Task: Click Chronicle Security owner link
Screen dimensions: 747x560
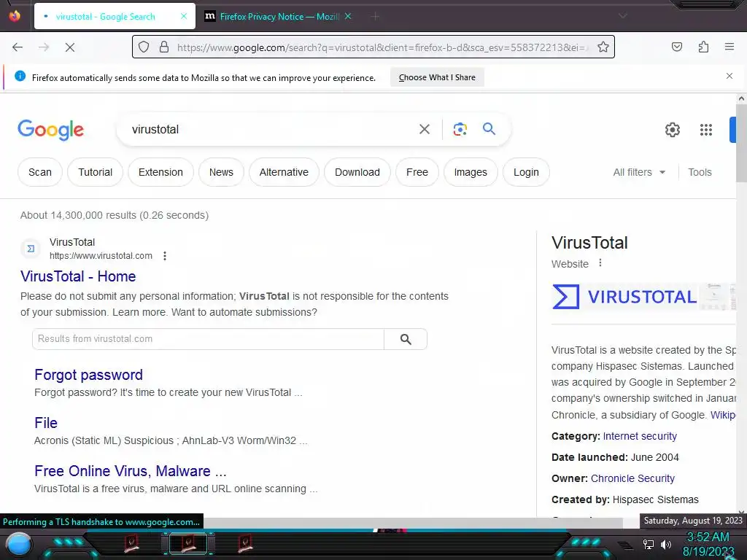Action: pyautogui.click(x=632, y=478)
